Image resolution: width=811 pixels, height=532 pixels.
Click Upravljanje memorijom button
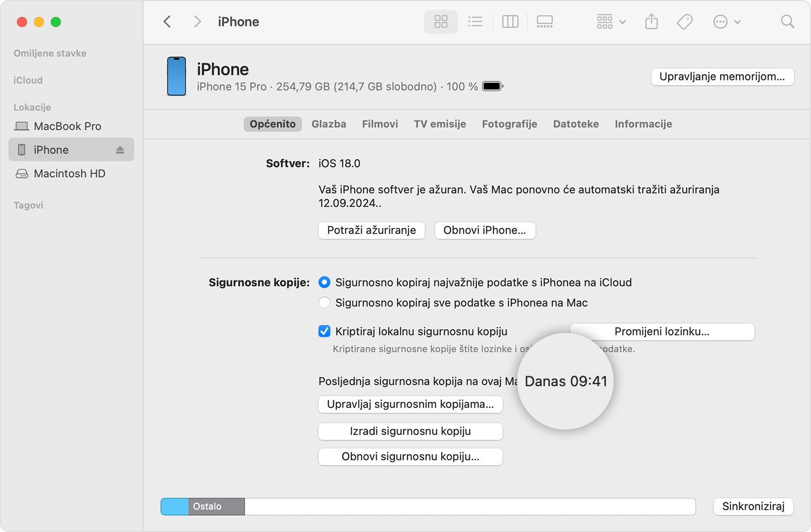pyautogui.click(x=722, y=76)
